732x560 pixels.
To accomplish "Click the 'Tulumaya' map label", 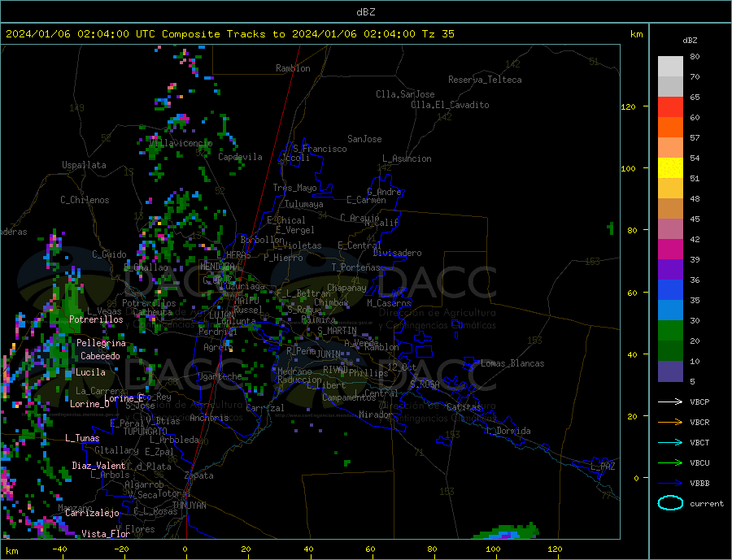I will 304,204.
